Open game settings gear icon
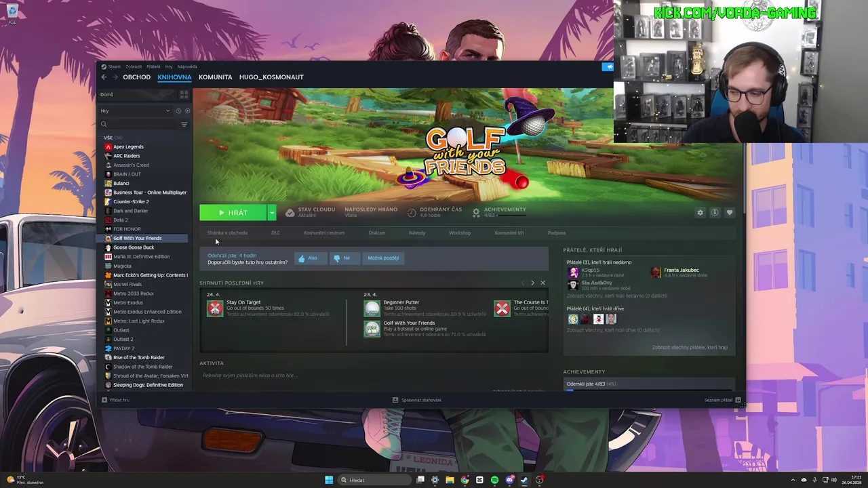 (x=700, y=213)
